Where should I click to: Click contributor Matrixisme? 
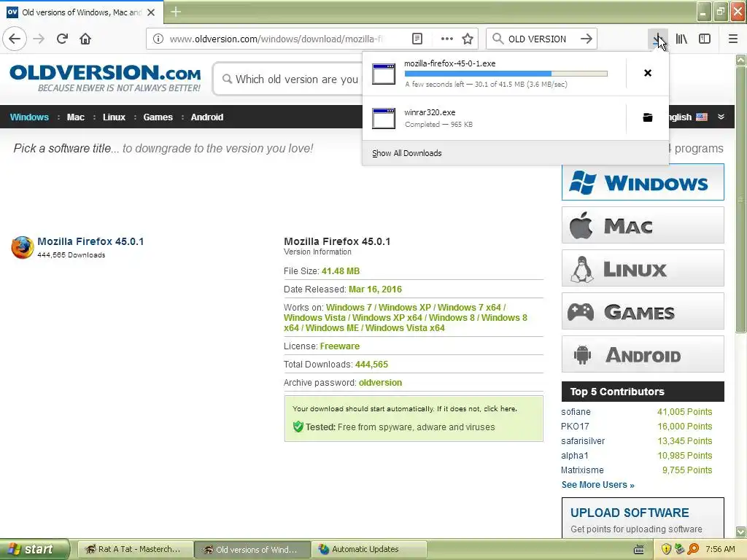coord(582,470)
